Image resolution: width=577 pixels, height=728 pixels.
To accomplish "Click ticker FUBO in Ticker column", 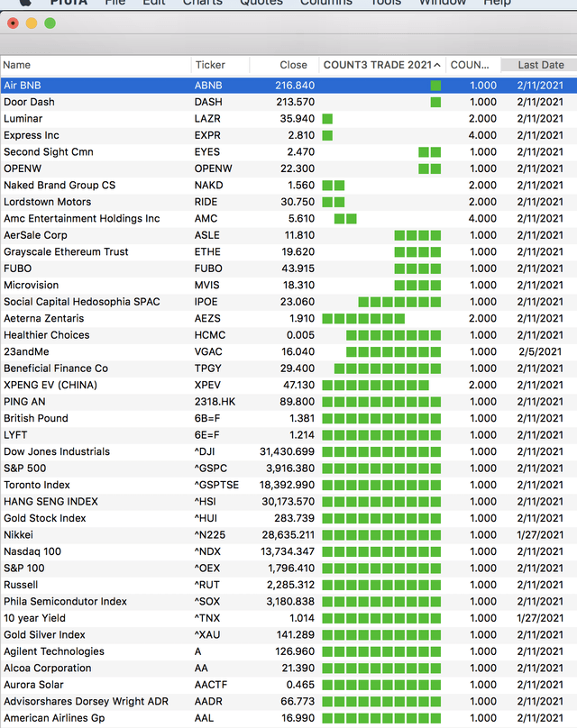I will (208, 268).
